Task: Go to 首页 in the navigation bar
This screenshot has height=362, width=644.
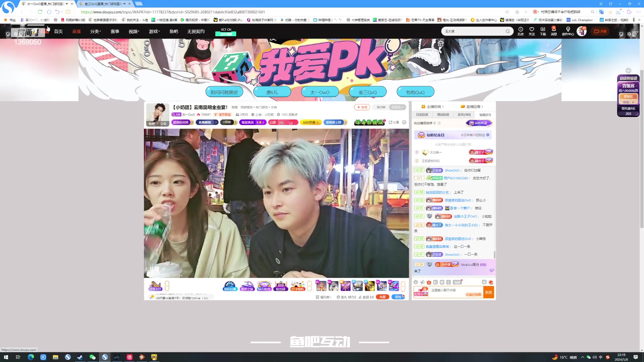Action: (x=58, y=32)
